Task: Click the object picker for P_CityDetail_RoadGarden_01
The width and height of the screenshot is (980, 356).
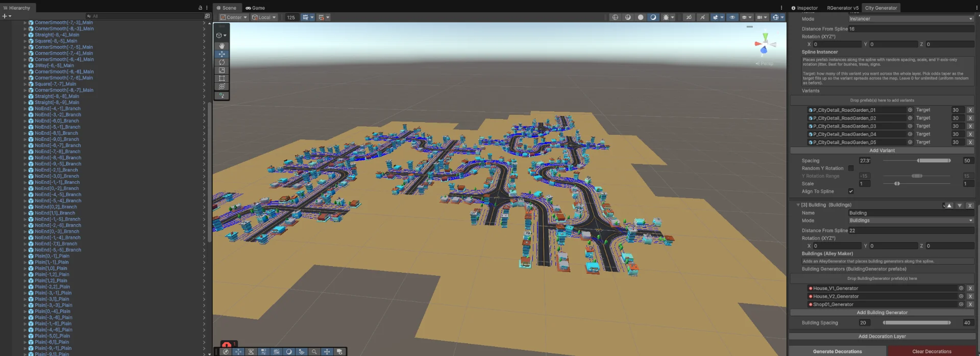Action: pos(910,110)
